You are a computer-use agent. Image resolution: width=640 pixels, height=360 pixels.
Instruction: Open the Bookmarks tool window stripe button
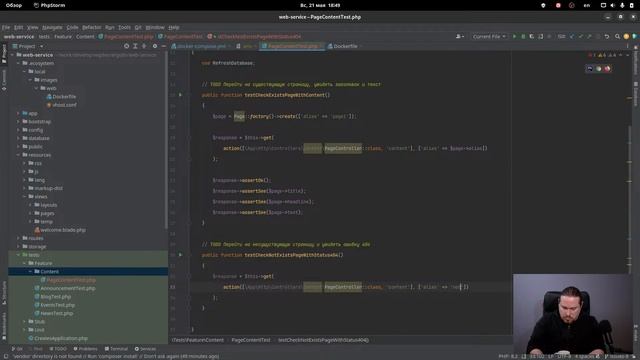point(4,326)
